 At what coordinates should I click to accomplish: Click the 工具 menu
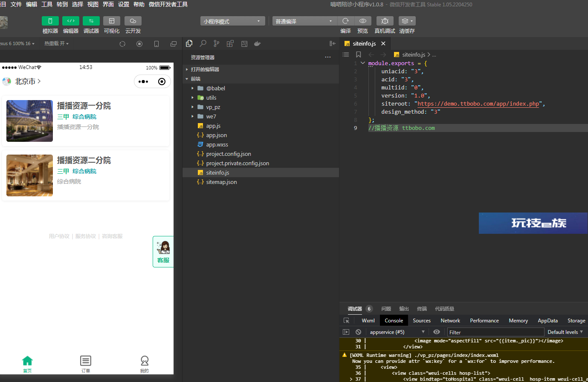[x=47, y=4]
